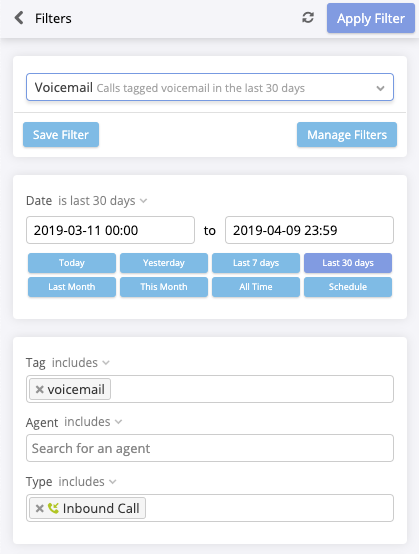
Task: Select the All Time date range
Action: (x=256, y=287)
